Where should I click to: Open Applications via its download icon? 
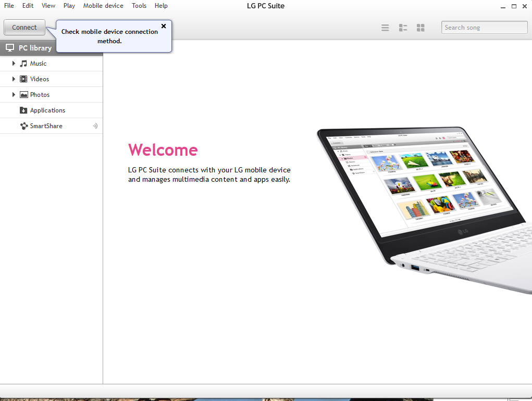[x=23, y=110]
